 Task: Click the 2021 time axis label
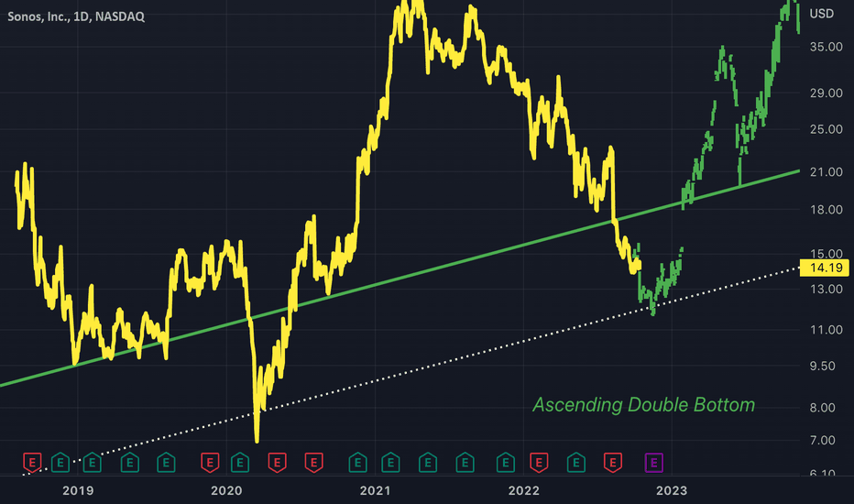click(376, 491)
